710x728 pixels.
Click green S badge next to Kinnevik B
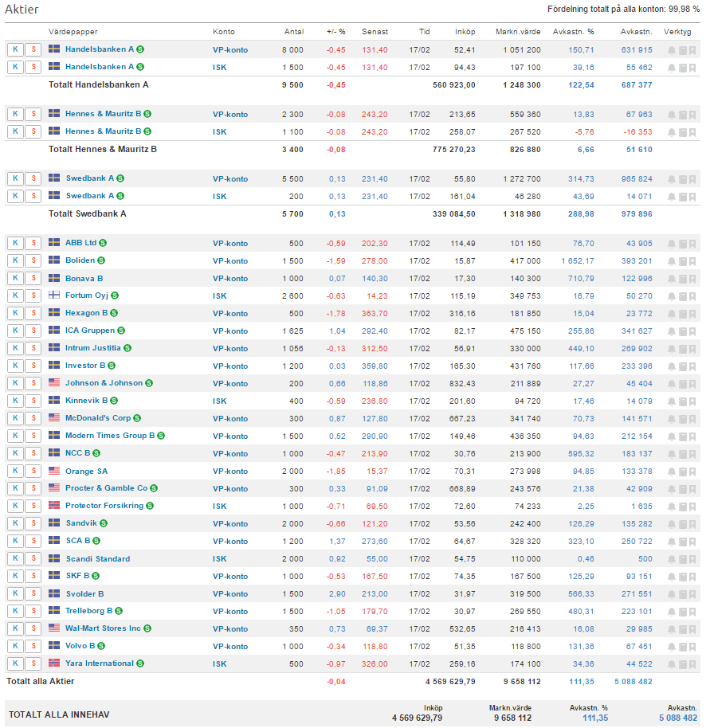(x=114, y=401)
